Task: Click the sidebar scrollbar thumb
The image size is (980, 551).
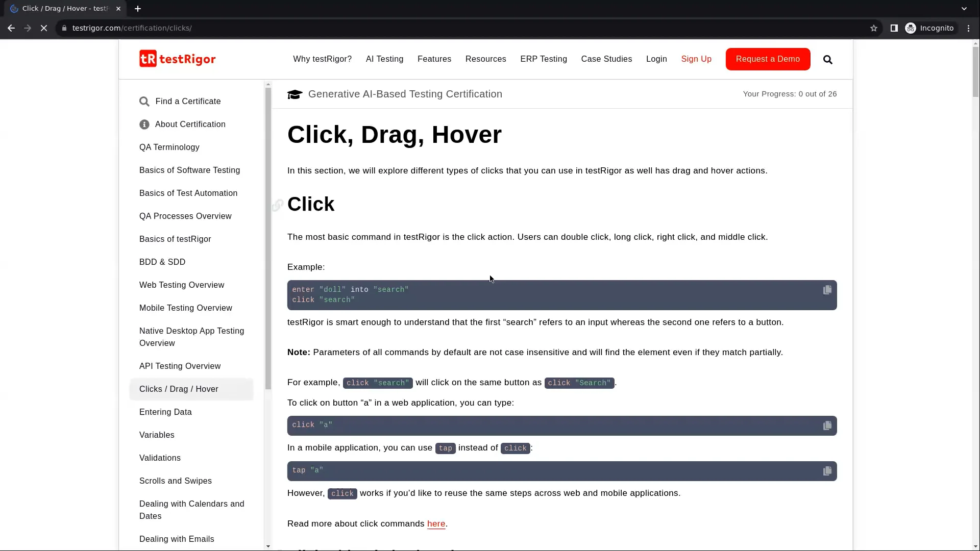Action: 268,239
